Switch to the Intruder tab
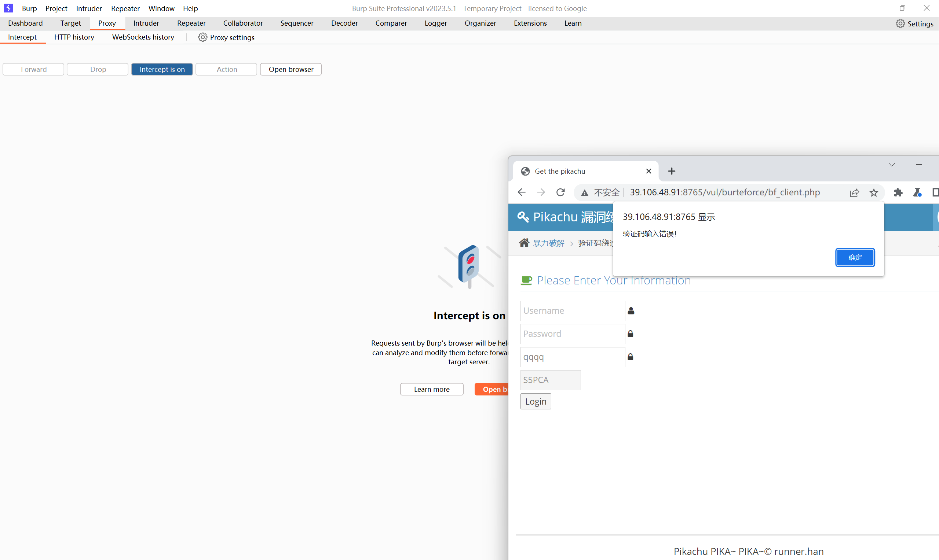This screenshot has width=939, height=560. (x=146, y=23)
